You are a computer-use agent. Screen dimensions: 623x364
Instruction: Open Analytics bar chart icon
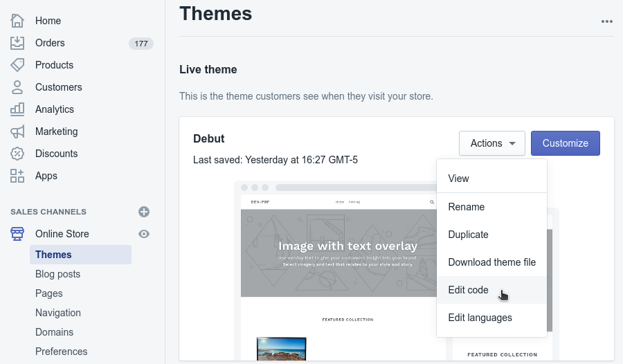[17, 109]
